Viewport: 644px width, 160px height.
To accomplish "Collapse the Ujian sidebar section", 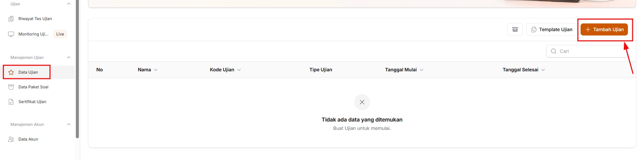I will point(69,4).
